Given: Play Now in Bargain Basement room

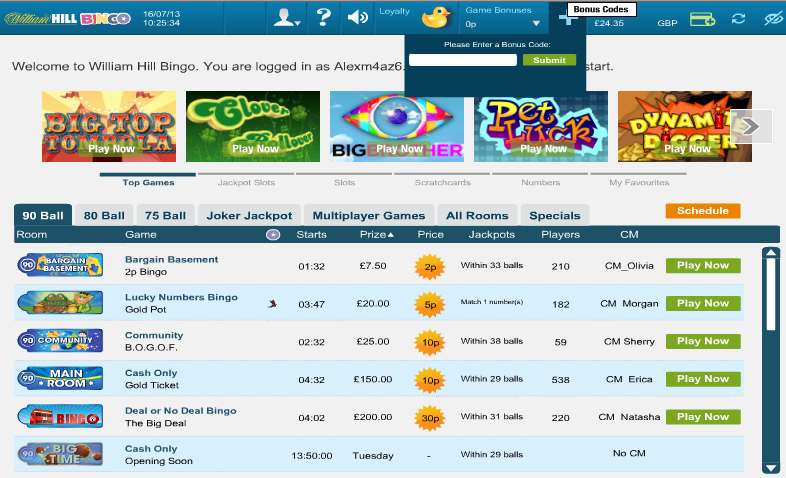Looking at the screenshot, I should click(x=703, y=266).
